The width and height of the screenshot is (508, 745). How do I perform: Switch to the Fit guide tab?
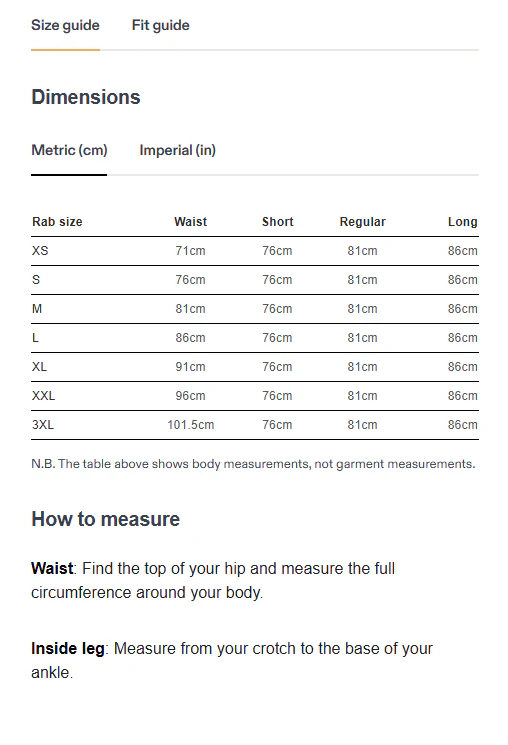160,25
